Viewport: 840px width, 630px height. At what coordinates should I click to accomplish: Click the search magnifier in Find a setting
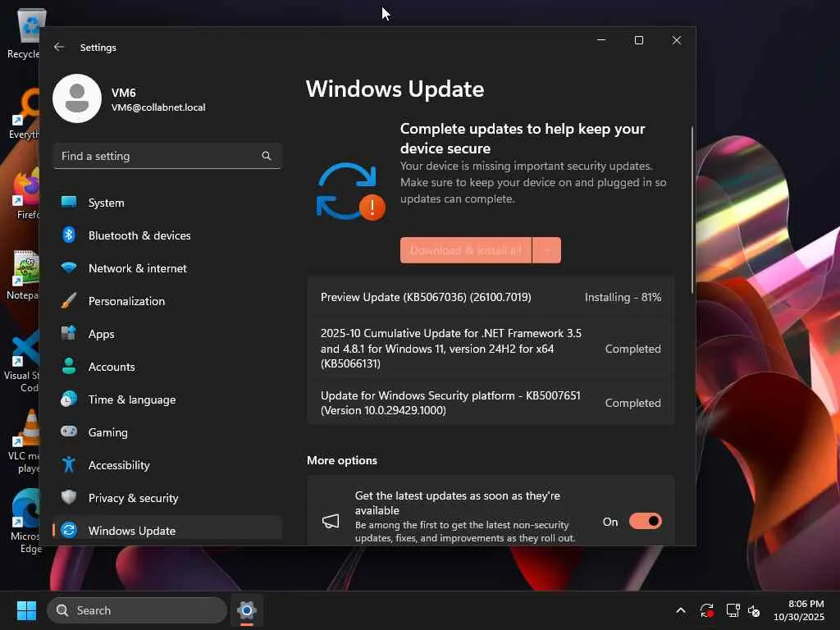[x=267, y=156]
